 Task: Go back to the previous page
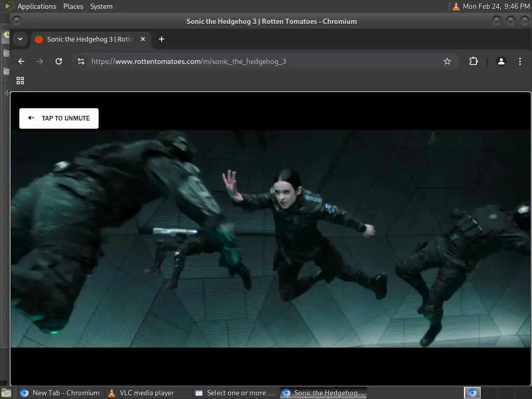tap(21, 61)
